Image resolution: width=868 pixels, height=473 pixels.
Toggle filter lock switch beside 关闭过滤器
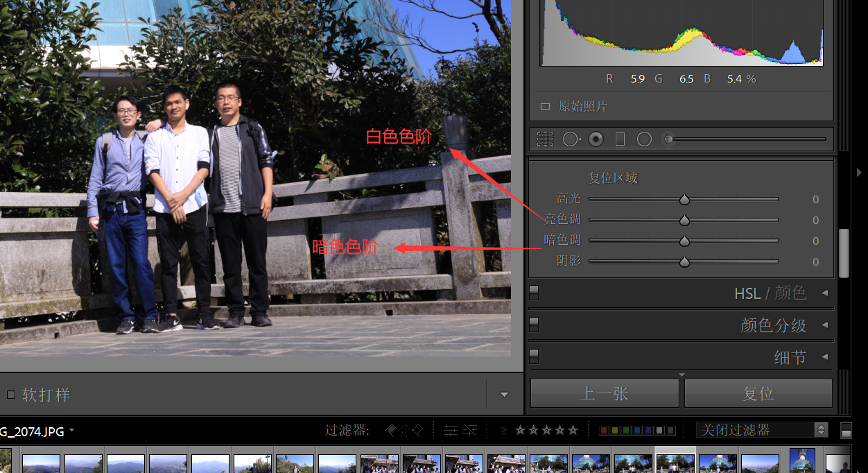(846, 430)
